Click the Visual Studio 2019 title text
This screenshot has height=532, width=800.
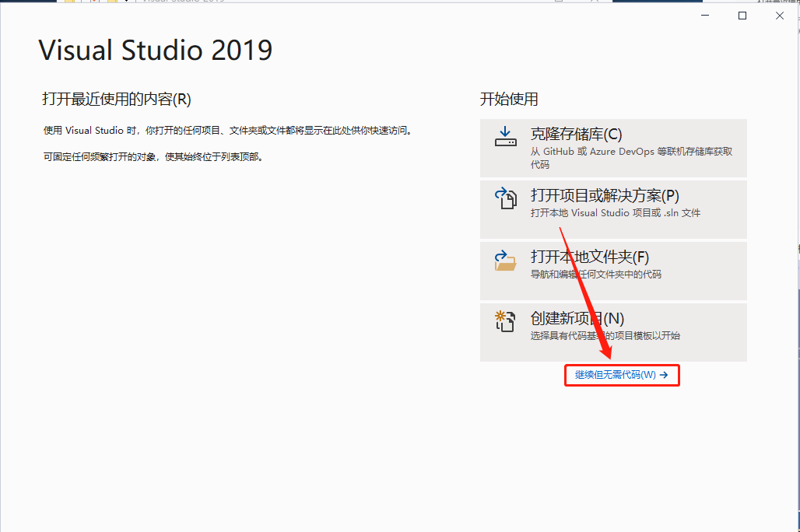156,50
